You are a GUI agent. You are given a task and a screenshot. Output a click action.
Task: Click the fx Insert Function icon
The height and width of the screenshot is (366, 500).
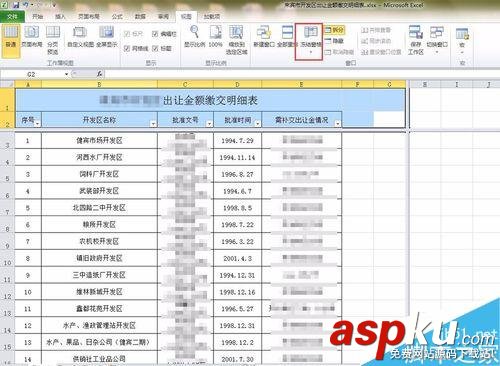point(99,74)
